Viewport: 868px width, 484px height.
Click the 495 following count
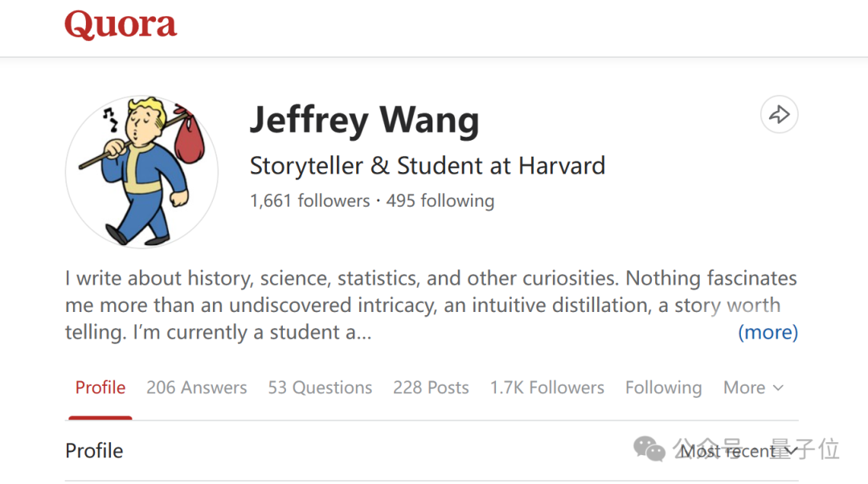tap(440, 200)
